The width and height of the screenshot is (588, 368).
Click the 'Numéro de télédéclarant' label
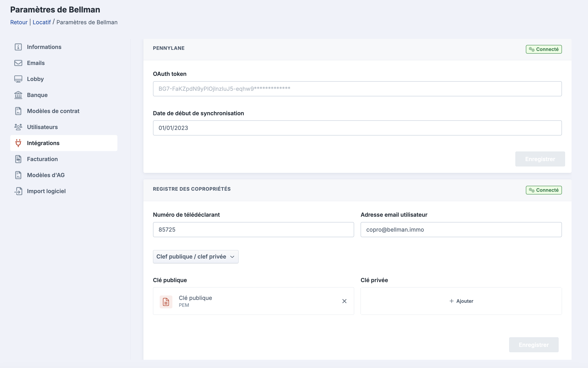pyautogui.click(x=186, y=215)
